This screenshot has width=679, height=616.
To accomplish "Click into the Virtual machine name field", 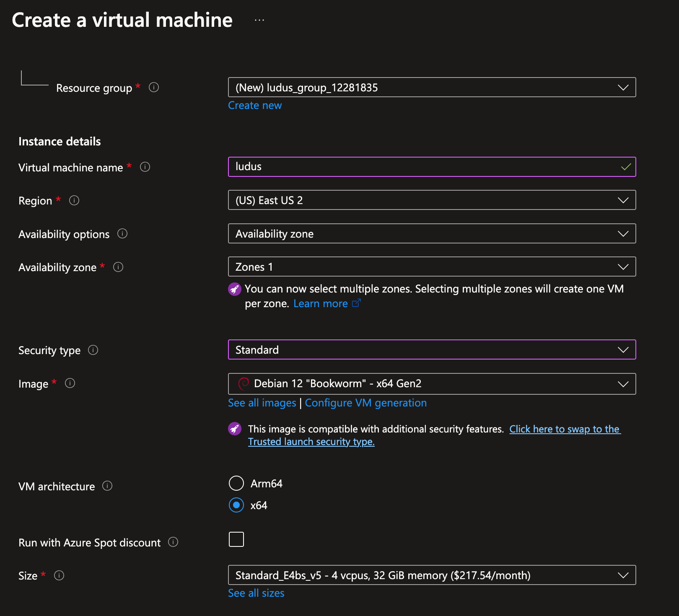I will [423, 167].
